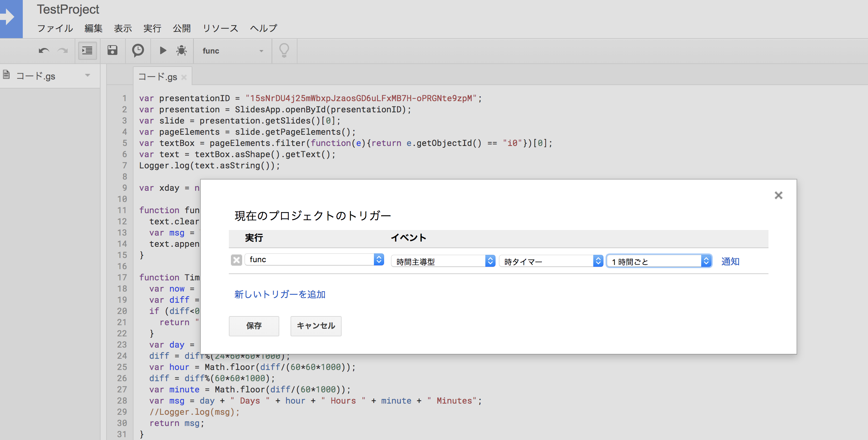Open the func function selector dropdown

[x=233, y=51]
